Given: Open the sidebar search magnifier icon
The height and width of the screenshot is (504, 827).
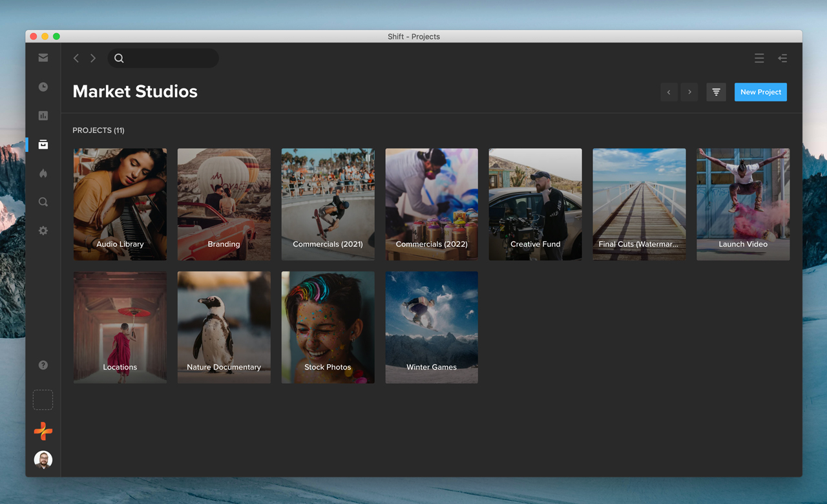Looking at the screenshot, I should click(43, 202).
